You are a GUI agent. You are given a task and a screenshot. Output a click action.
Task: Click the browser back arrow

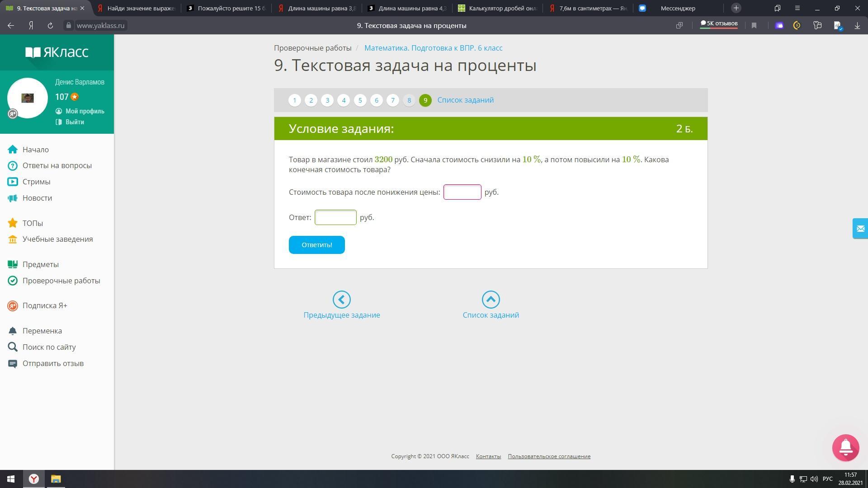pos(11,26)
